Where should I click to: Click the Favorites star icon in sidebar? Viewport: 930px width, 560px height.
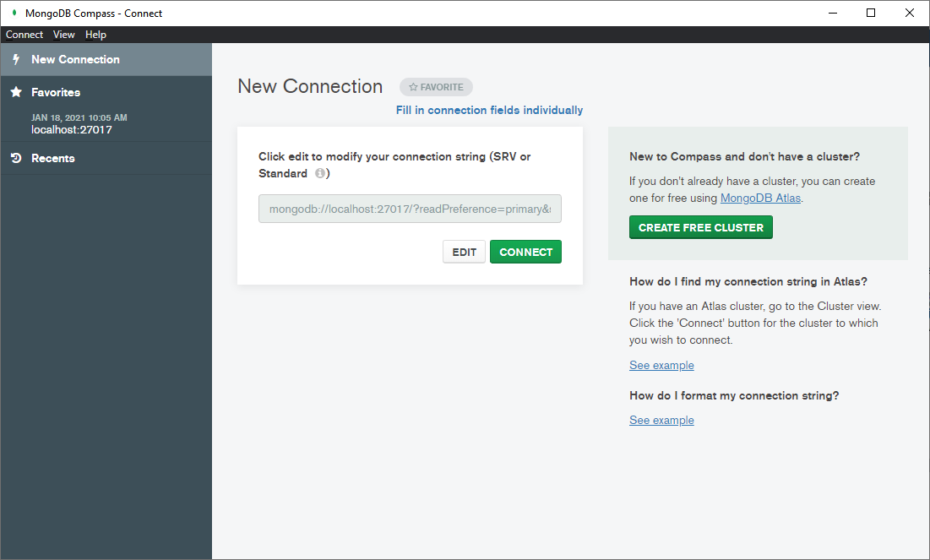15,92
